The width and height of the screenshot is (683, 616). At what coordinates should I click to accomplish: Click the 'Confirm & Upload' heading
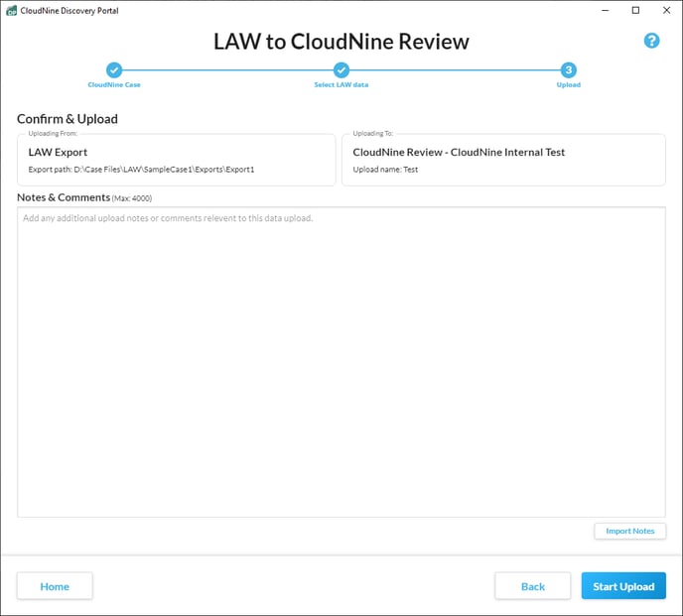click(x=68, y=119)
